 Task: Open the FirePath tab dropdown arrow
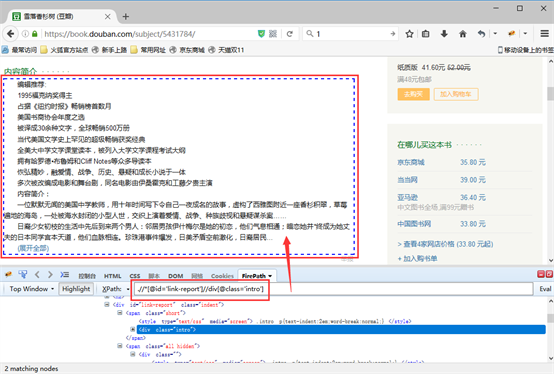point(270,276)
